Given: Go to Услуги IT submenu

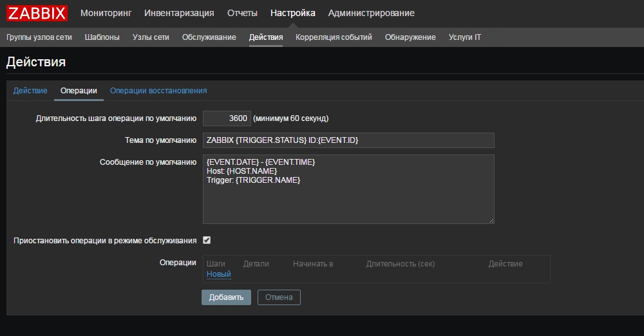Looking at the screenshot, I should [x=464, y=37].
